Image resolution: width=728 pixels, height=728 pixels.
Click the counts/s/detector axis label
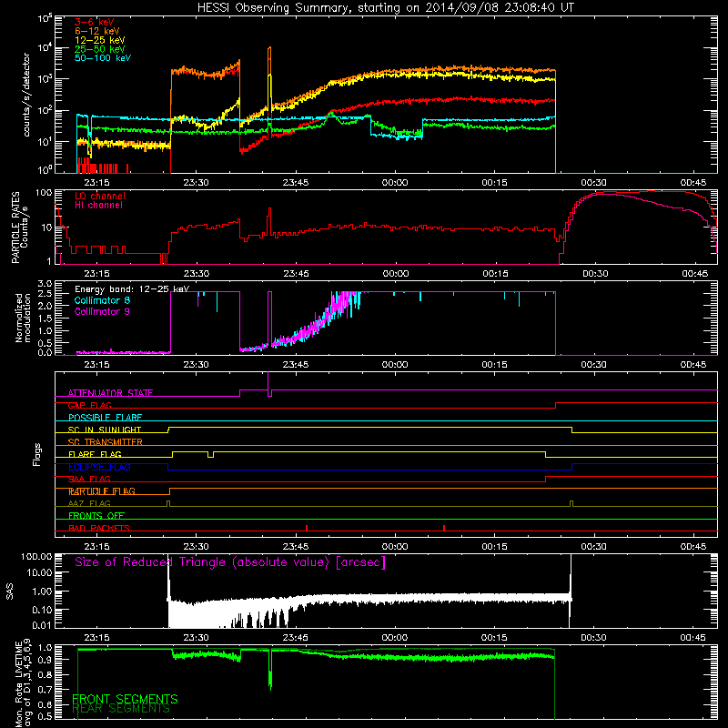click(26, 95)
